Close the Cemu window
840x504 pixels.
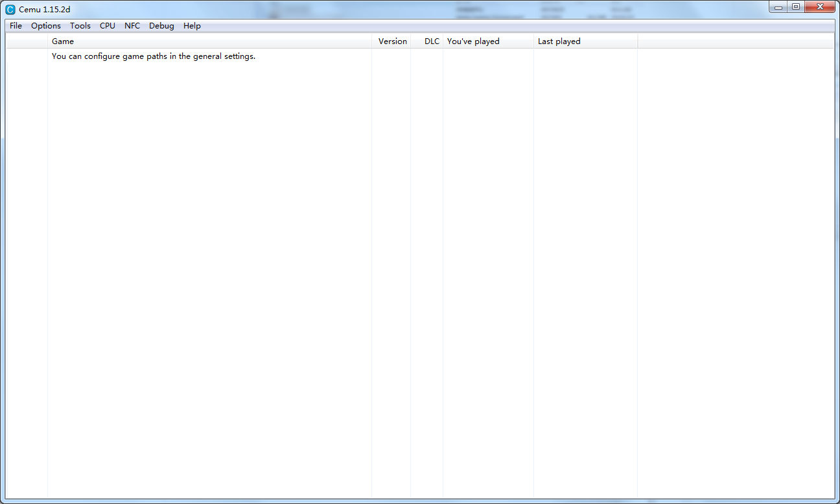820,7
